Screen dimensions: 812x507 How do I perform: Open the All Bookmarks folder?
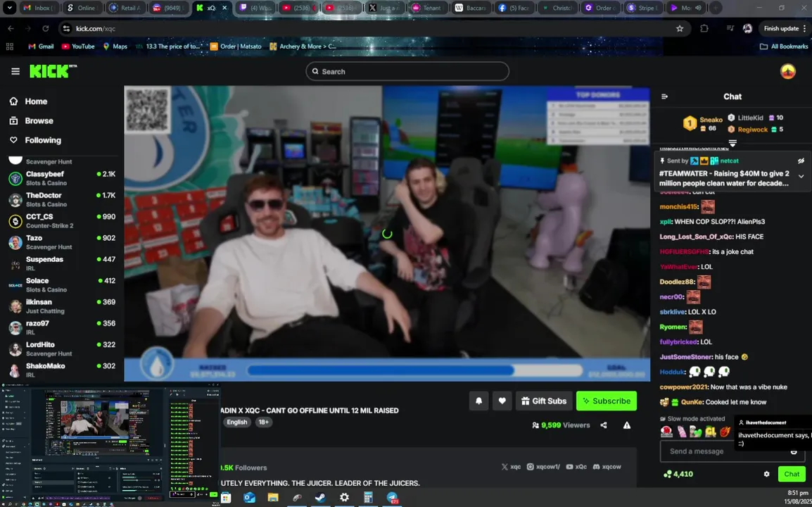pyautogui.click(x=784, y=46)
